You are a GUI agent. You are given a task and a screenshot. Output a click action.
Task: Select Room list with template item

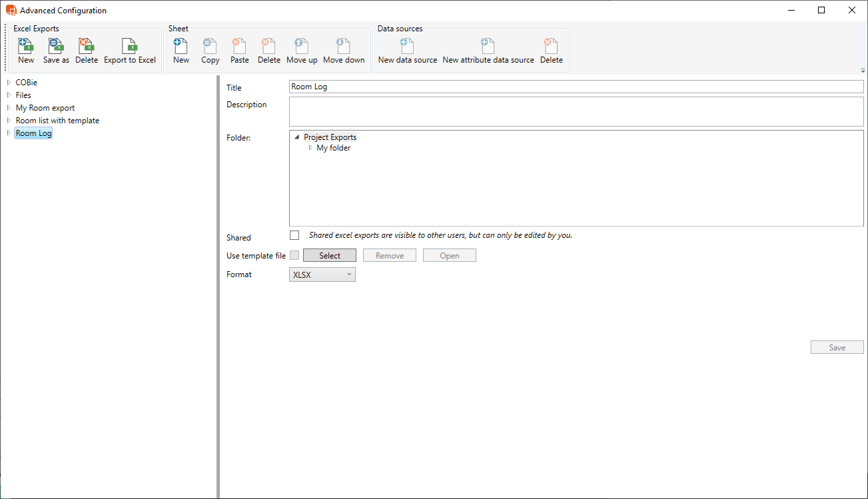(x=57, y=121)
